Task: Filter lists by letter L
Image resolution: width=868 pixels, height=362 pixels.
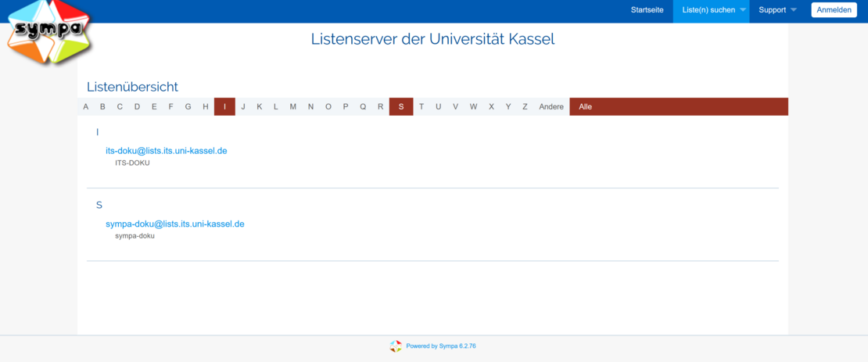Action: click(x=276, y=107)
